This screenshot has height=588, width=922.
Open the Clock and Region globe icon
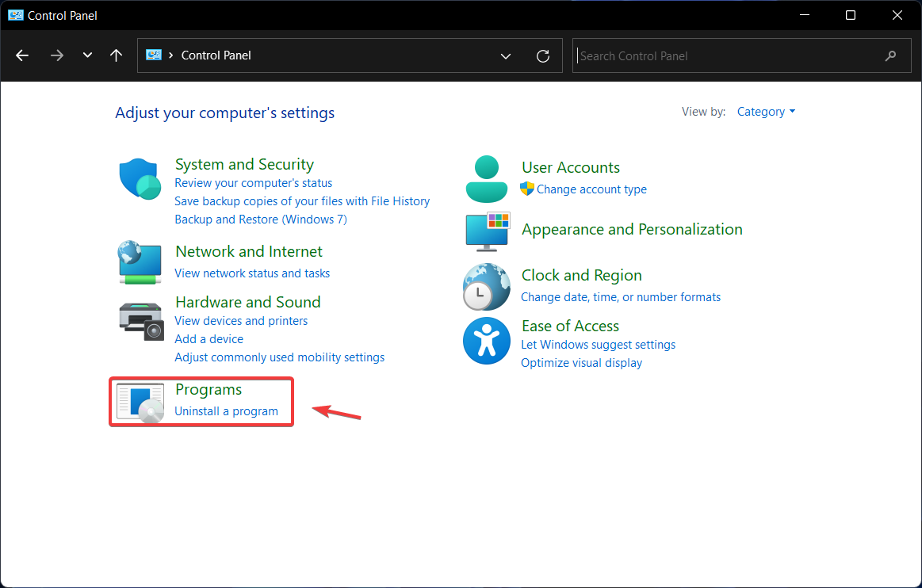point(486,287)
